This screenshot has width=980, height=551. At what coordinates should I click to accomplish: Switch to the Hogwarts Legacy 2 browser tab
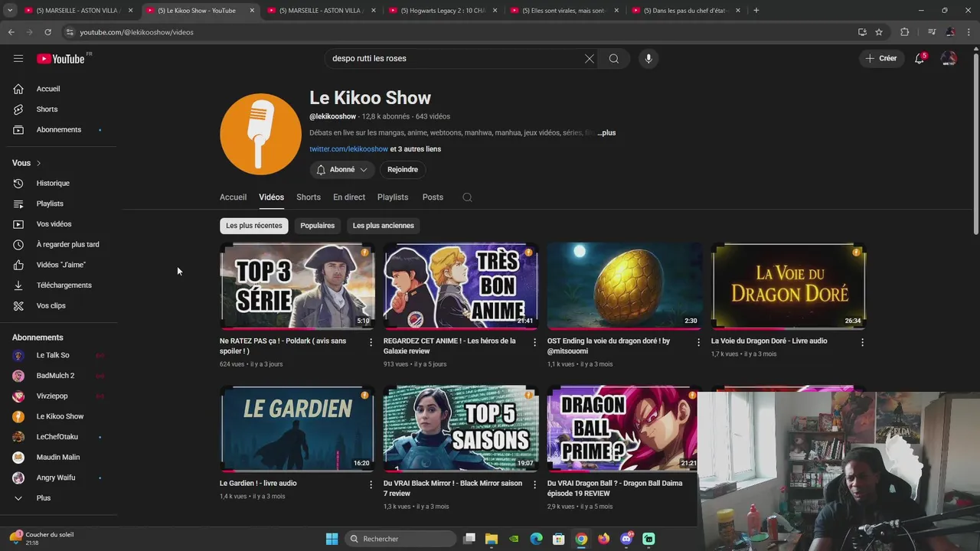point(444,11)
